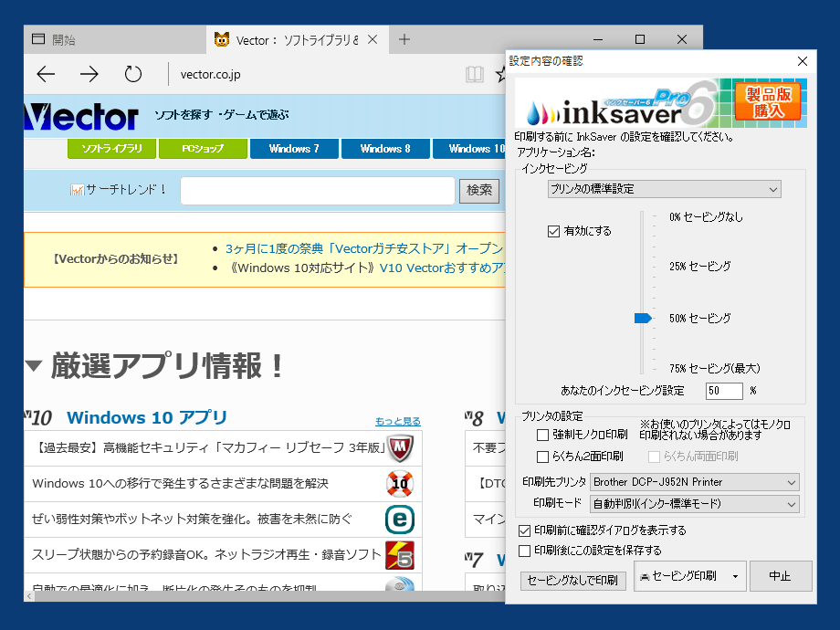Open the Windows 7 nav tab

pyautogui.click(x=294, y=149)
